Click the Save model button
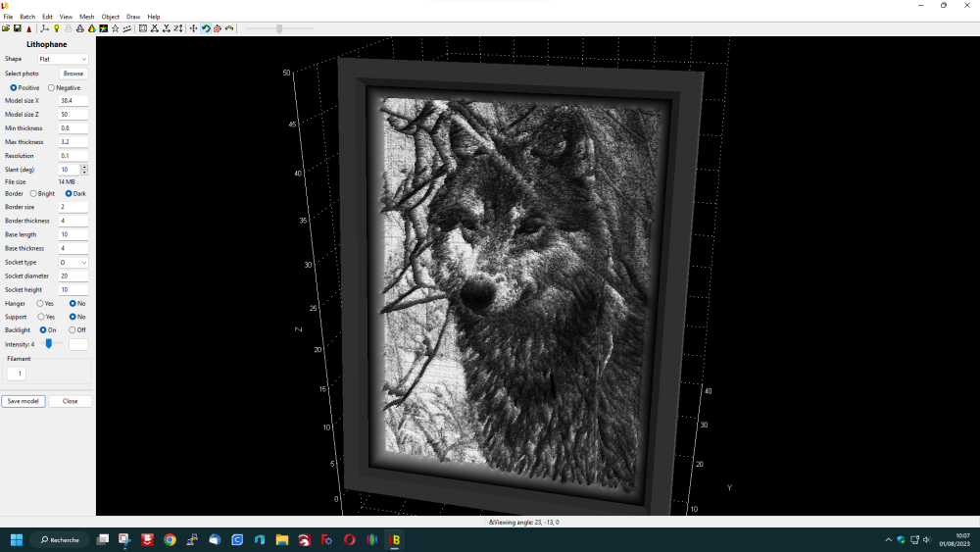Image resolution: width=980 pixels, height=552 pixels. [24, 401]
